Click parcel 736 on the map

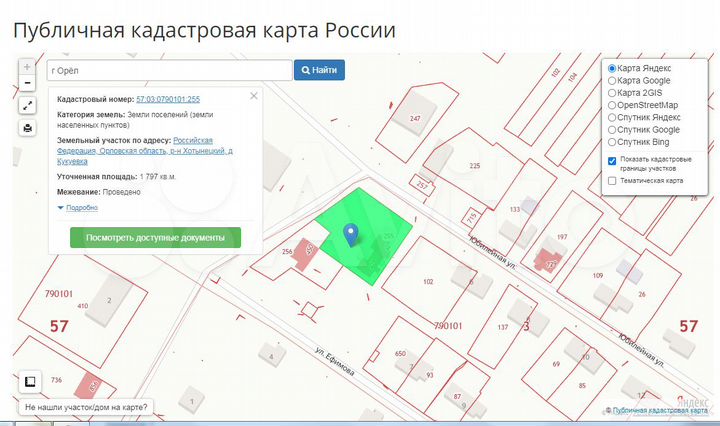pyautogui.click(x=56, y=380)
